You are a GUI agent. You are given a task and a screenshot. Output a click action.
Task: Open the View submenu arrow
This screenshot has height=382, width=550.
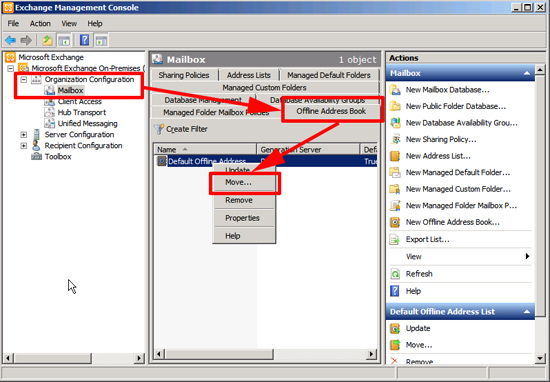(527, 256)
